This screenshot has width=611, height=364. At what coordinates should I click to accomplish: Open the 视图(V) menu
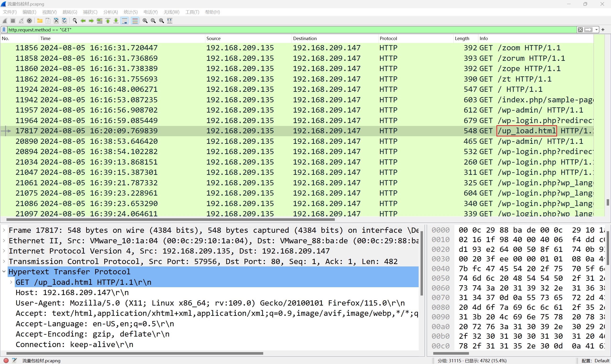coord(49,12)
